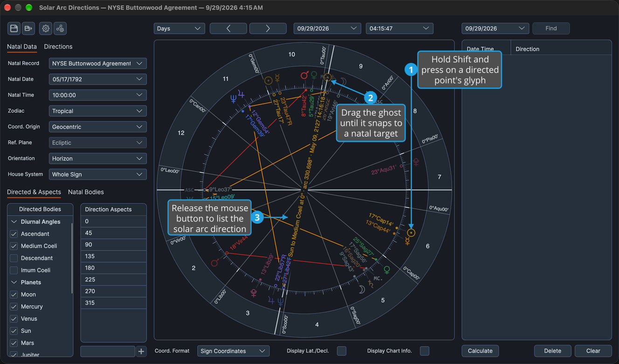Click the Jupiter glyph beside Neptune near house 11
This screenshot has width=619, height=364.
click(241, 94)
